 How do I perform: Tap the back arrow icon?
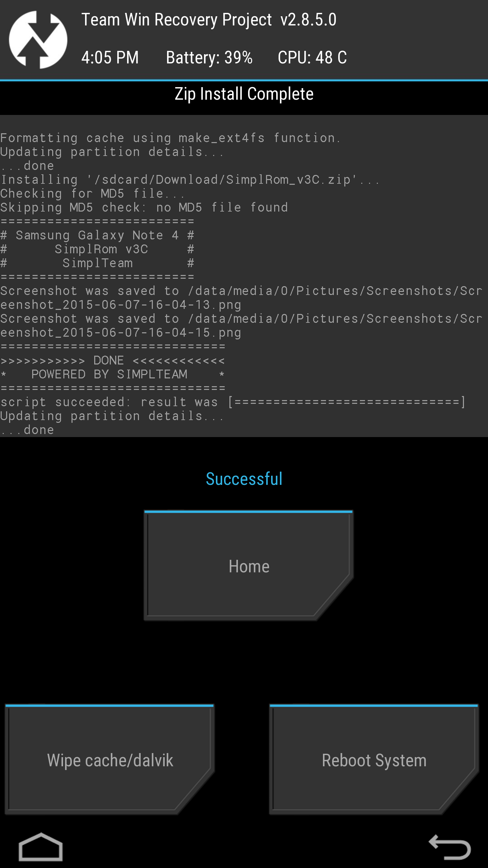(450, 847)
